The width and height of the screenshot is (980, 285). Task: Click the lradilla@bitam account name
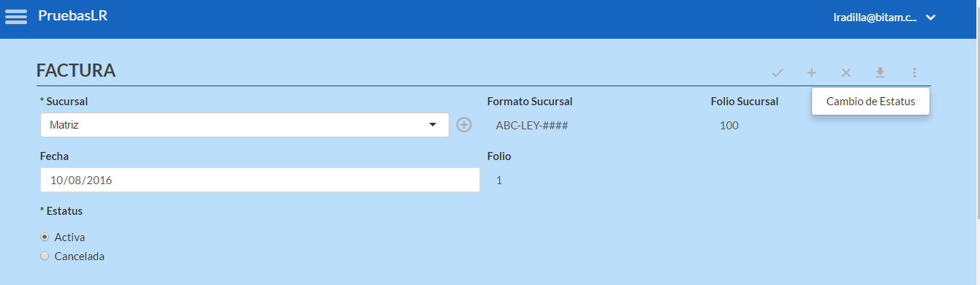point(875,18)
